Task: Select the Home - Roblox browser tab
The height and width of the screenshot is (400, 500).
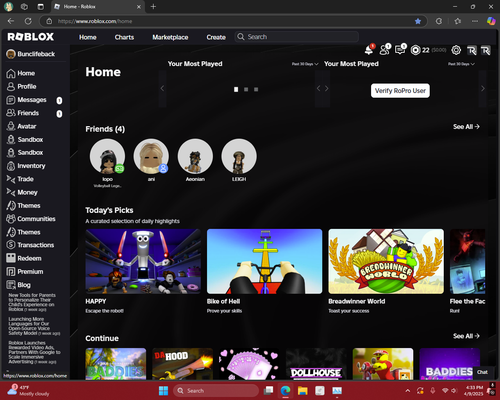Action: [97, 7]
